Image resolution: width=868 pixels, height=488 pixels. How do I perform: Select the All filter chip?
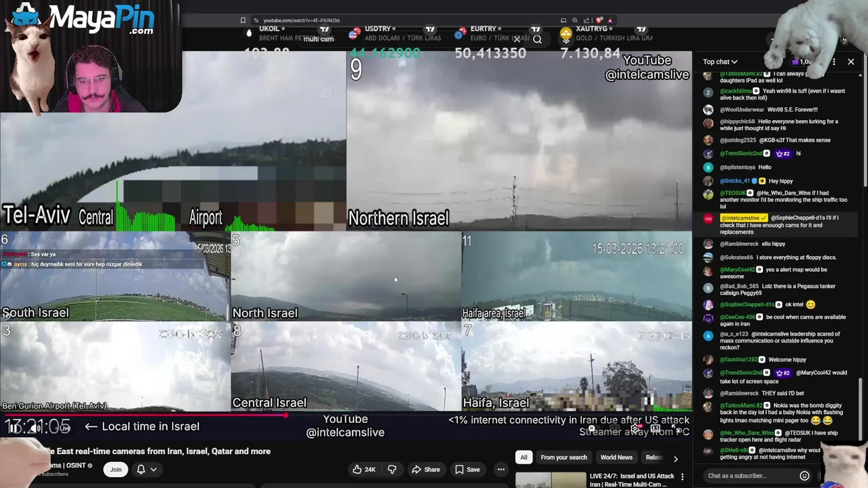coord(524,457)
